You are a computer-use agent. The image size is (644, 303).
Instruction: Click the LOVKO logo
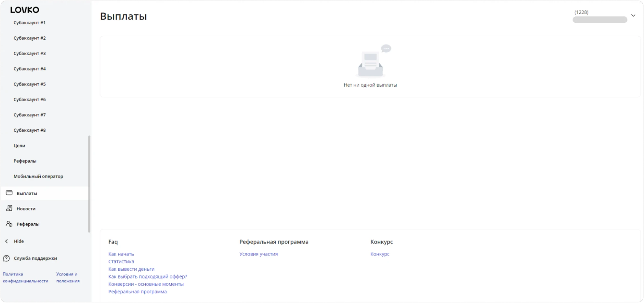tap(24, 10)
